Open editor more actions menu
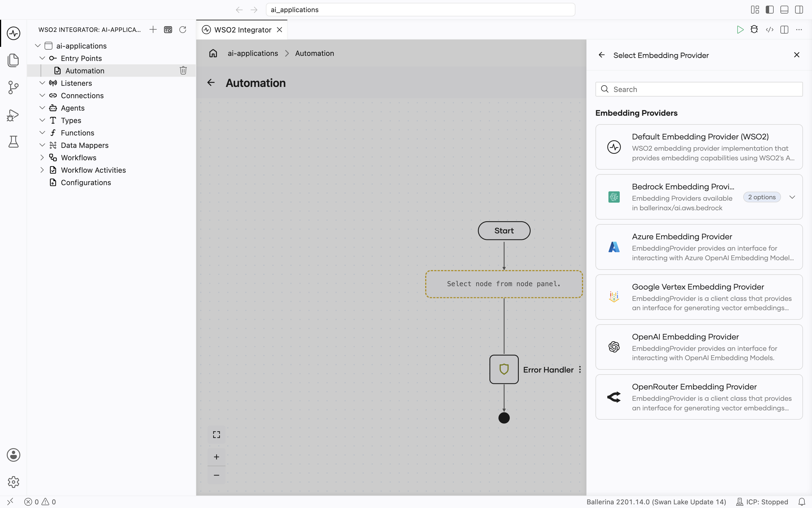812x508 pixels. (799, 30)
